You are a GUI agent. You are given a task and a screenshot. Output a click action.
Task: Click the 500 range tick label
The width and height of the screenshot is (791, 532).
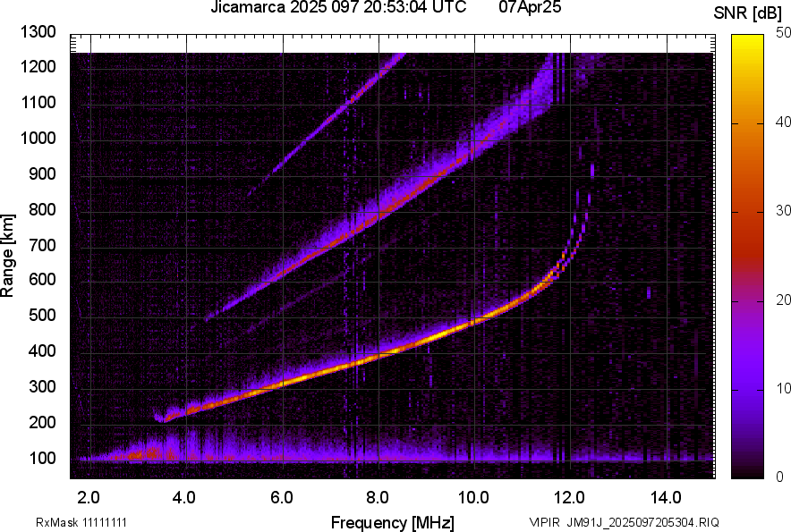point(42,315)
